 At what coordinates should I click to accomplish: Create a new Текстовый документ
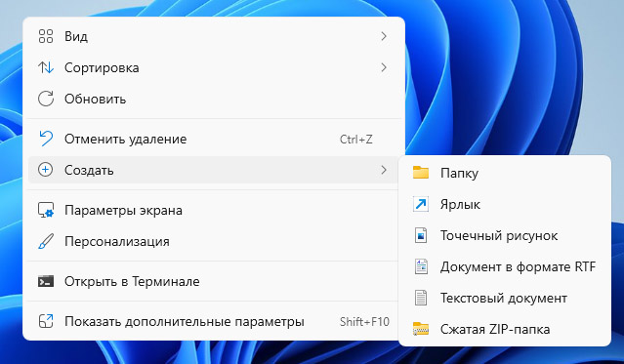505,298
